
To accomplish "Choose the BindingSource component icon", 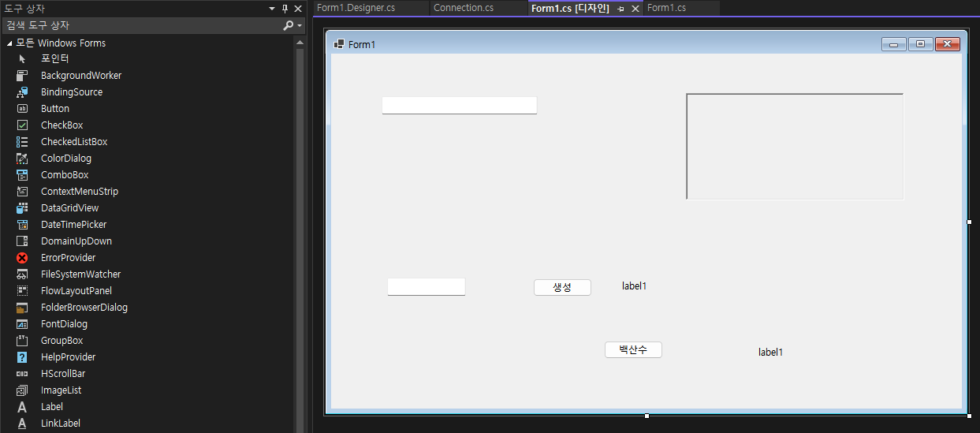I will [22, 92].
